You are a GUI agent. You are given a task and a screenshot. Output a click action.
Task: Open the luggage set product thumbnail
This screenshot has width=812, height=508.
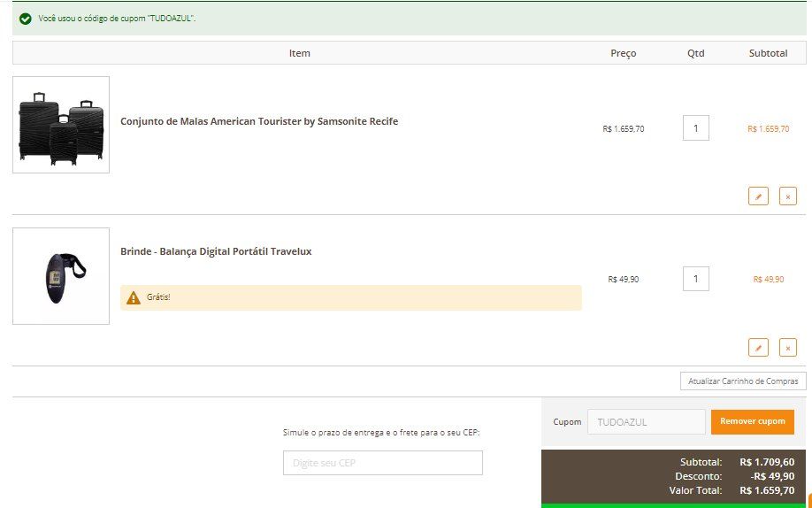tap(61, 125)
